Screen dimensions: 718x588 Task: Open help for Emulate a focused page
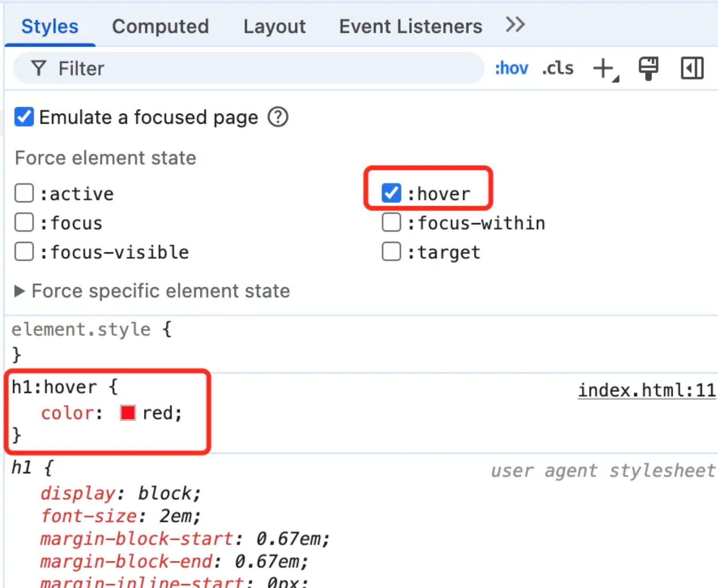click(278, 117)
